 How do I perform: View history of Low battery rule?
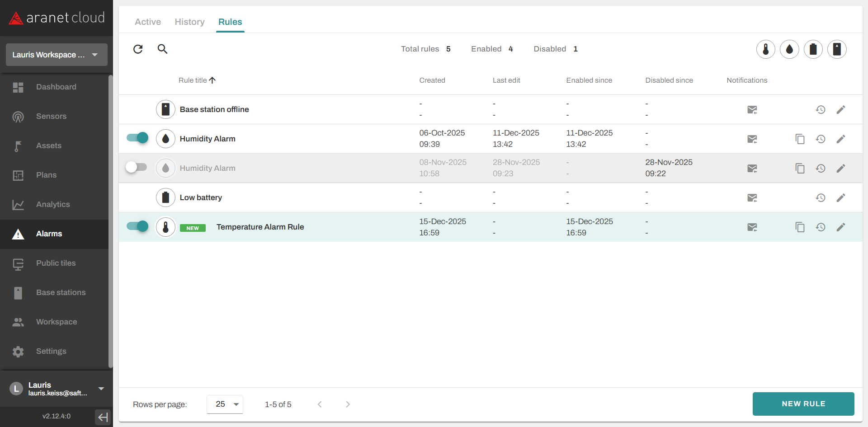821,198
